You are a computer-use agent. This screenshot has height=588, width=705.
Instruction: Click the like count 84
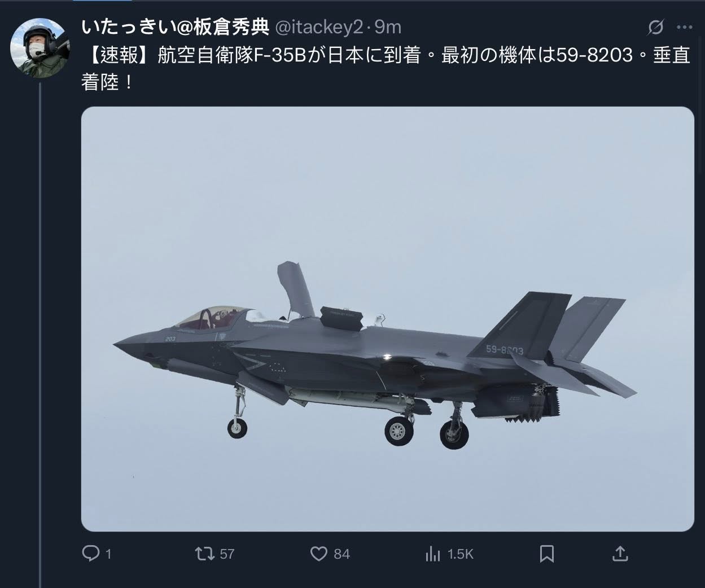tap(341, 554)
